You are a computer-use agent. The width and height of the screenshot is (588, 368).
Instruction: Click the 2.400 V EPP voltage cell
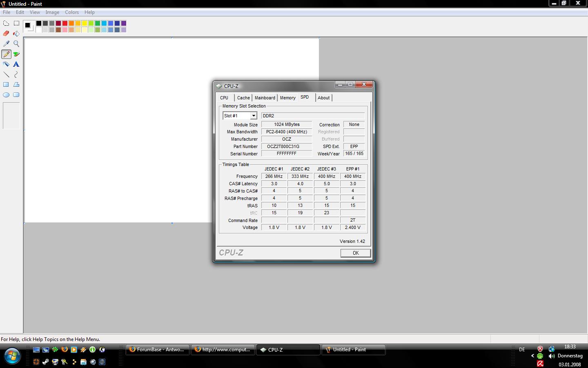click(x=353, y=227)
